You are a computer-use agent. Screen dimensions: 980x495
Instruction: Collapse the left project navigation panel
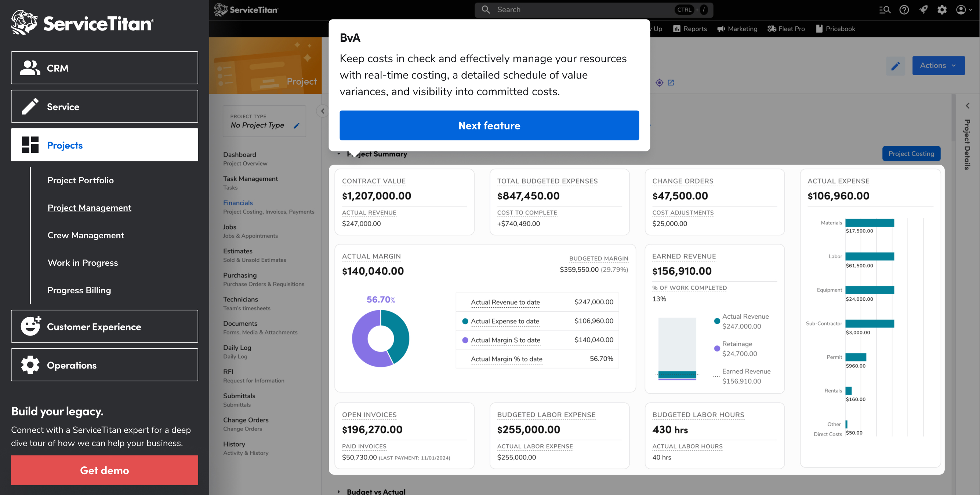[323, 111]
